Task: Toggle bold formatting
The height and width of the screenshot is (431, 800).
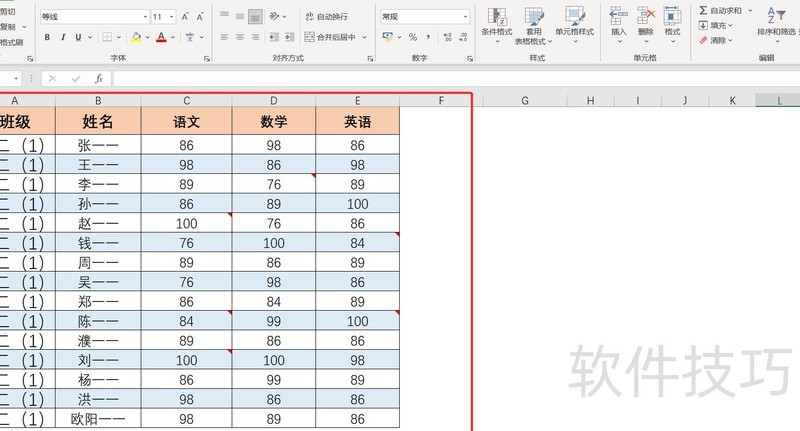Action: (47, 37)
